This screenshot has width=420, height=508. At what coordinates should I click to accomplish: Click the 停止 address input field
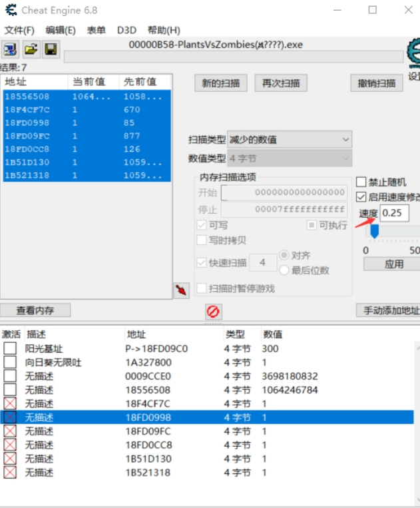[284, 209]
